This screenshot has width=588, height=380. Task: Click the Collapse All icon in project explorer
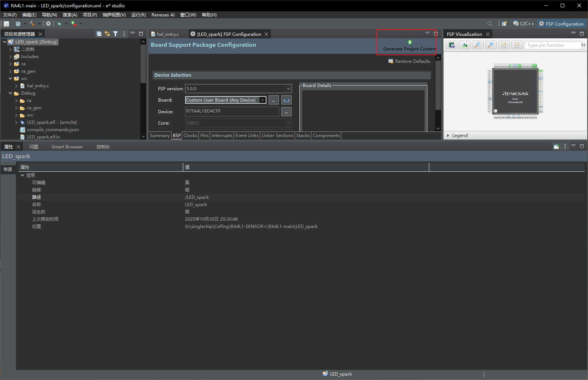click(x=99, y=34)
